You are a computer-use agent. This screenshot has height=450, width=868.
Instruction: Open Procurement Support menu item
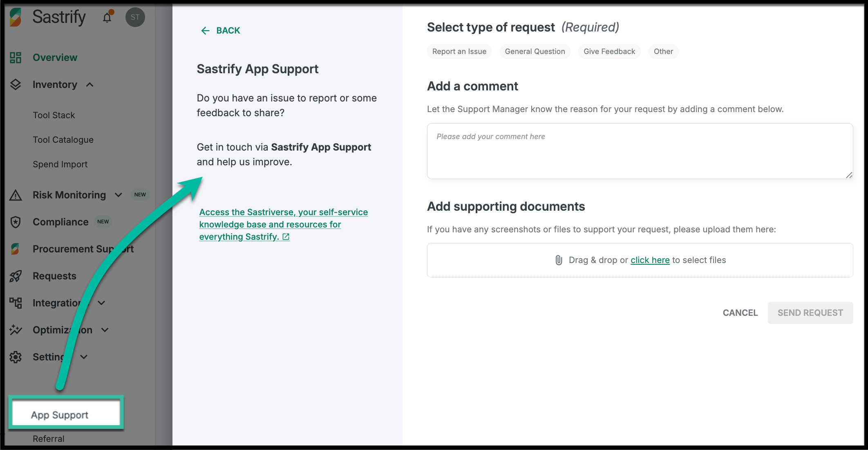point(83,249)
